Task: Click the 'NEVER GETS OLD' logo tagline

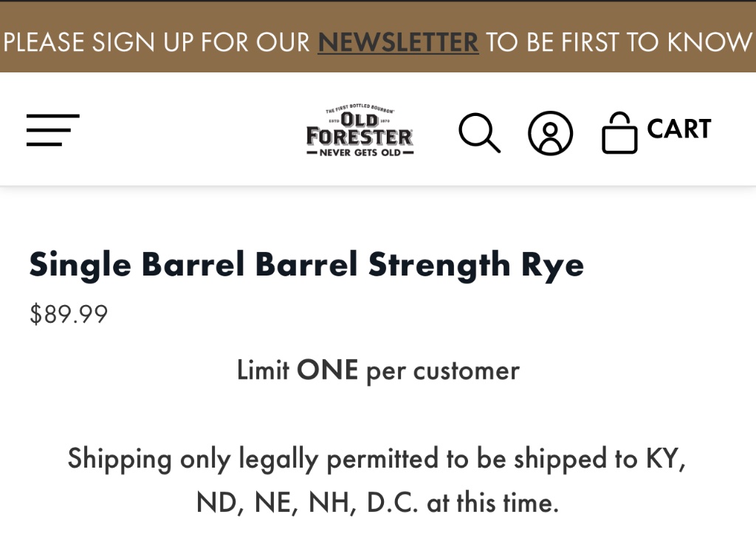Action: pyautogui.click(x=360, y=152)
